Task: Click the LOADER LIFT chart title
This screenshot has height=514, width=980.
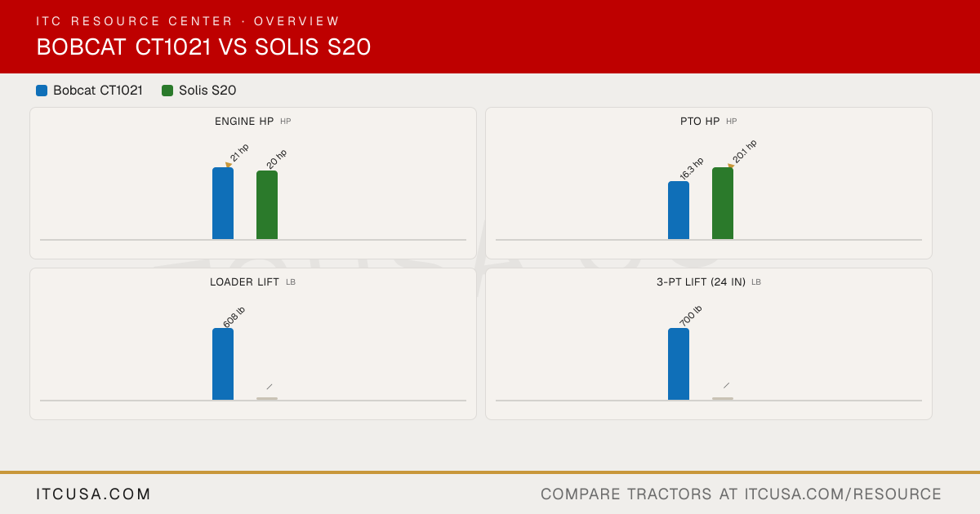Action: point(244,282)
